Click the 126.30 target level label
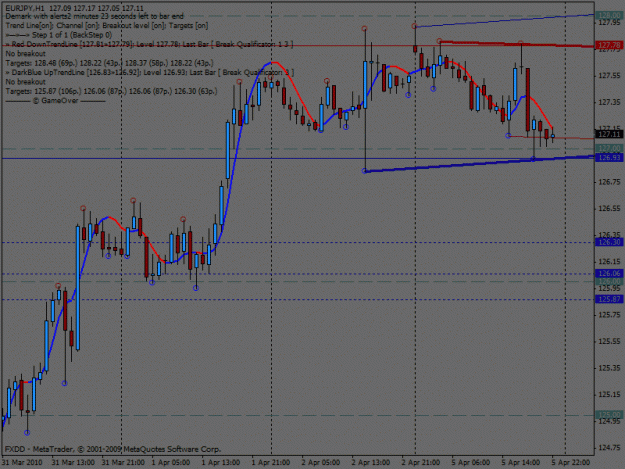The image size is (625, 469). tap(609, 242)
